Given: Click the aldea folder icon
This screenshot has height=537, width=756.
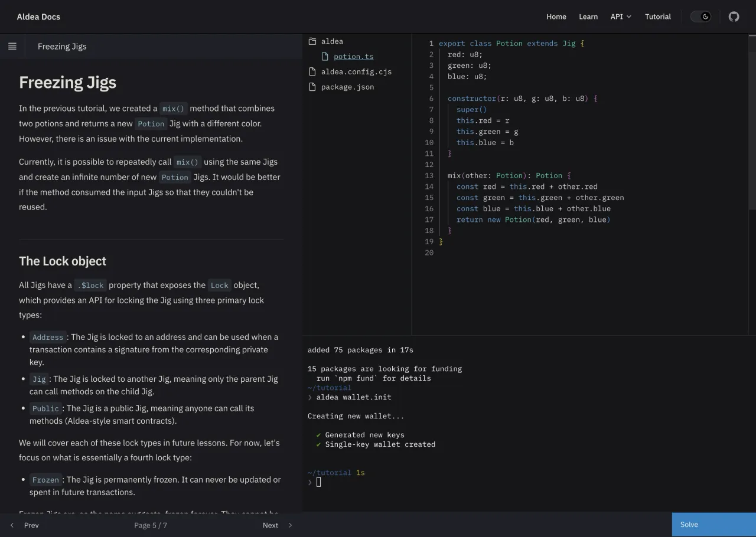Looking at the screenshot, I should coord(312,41).
